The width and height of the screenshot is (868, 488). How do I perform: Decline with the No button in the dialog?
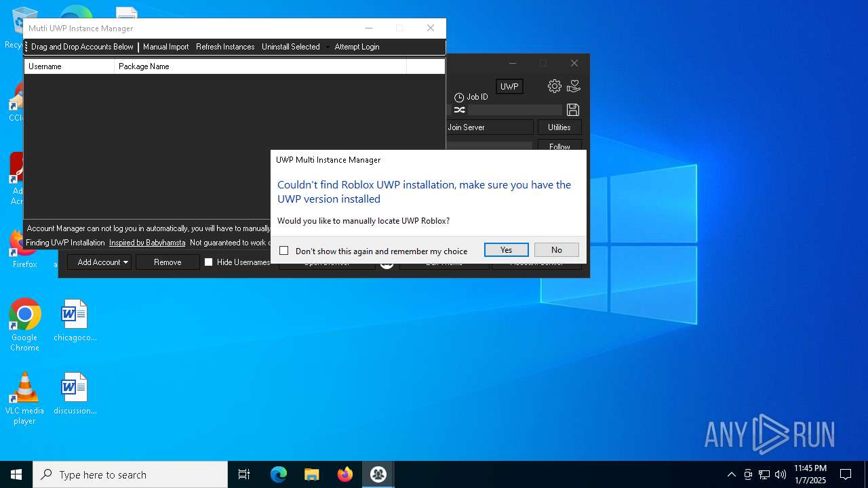pos(557,250)
